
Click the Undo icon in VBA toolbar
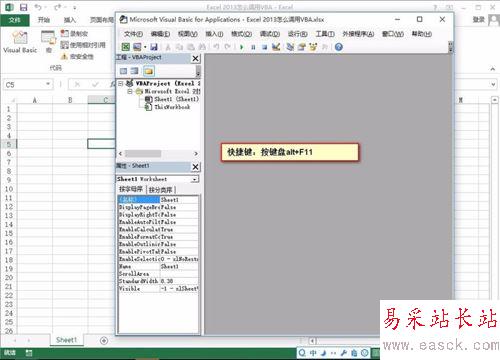(216, 47)
